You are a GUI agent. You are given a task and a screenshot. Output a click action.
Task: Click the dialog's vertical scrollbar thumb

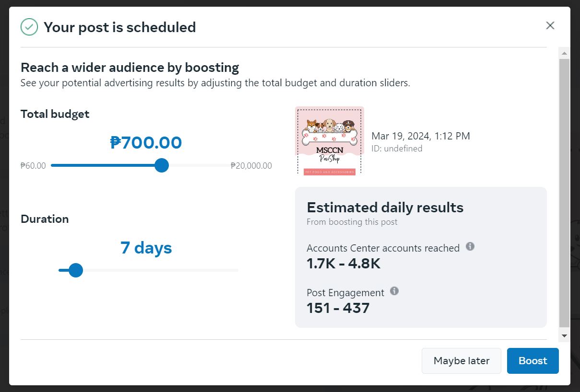[x=565, y=193]
